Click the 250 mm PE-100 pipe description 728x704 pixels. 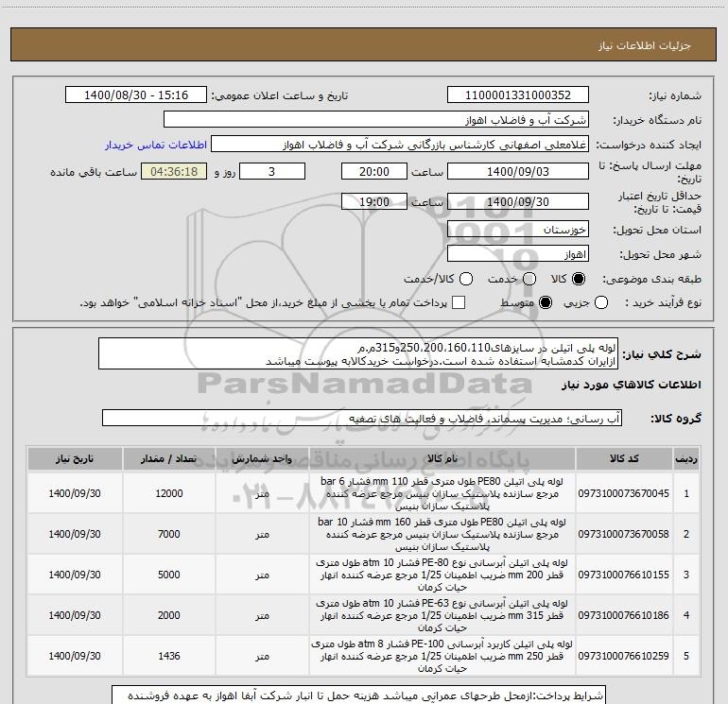click(x=442, y=656)
